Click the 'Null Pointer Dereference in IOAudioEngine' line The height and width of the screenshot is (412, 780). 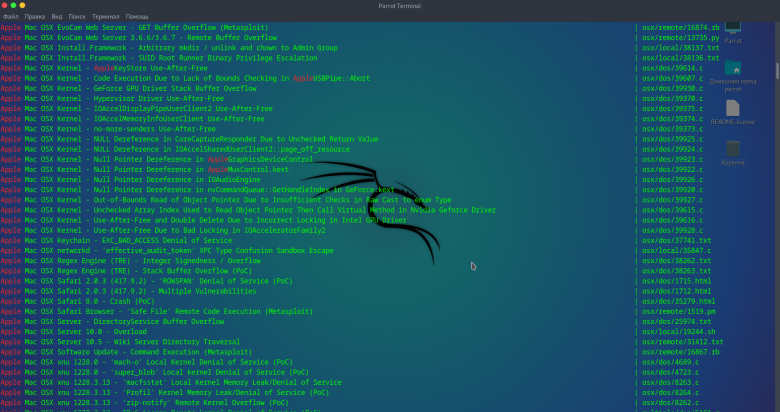click(x=130, y=180)
